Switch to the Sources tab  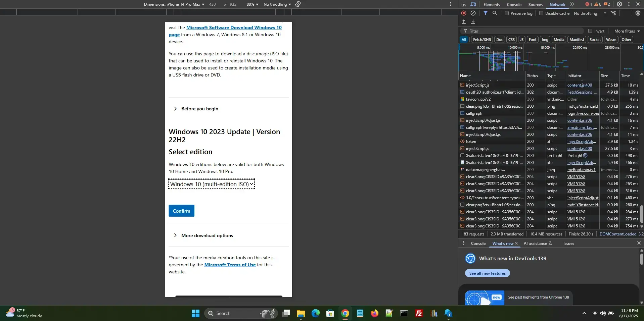pos(535,4)
